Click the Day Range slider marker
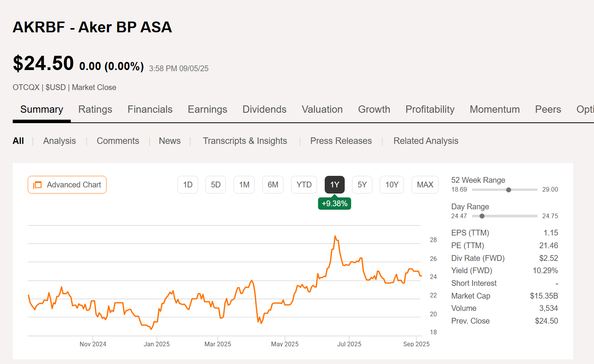This screenshot has height=364, width=594. click(482, 216)
